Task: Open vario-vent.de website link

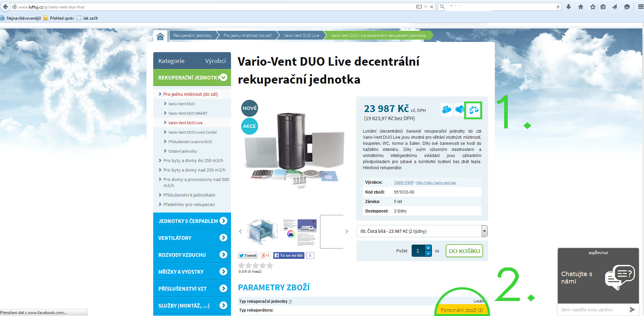Action: [x=436, y=183]
